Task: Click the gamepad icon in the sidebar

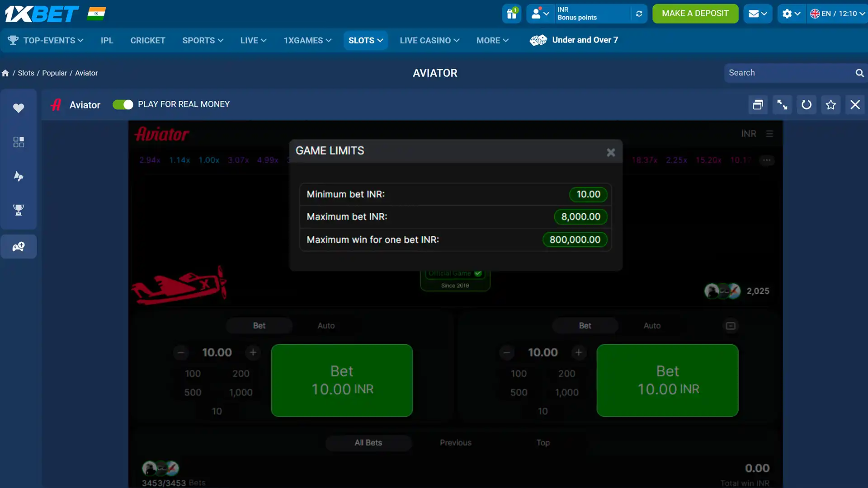Action: (19, 246)
